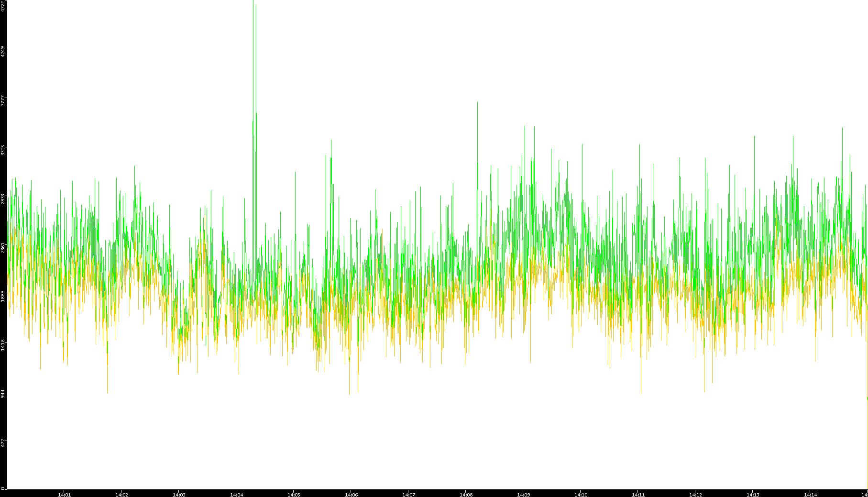Click the 14:01 time axis label
Viewport: 868px width, 497px height.
pos(64,495)
